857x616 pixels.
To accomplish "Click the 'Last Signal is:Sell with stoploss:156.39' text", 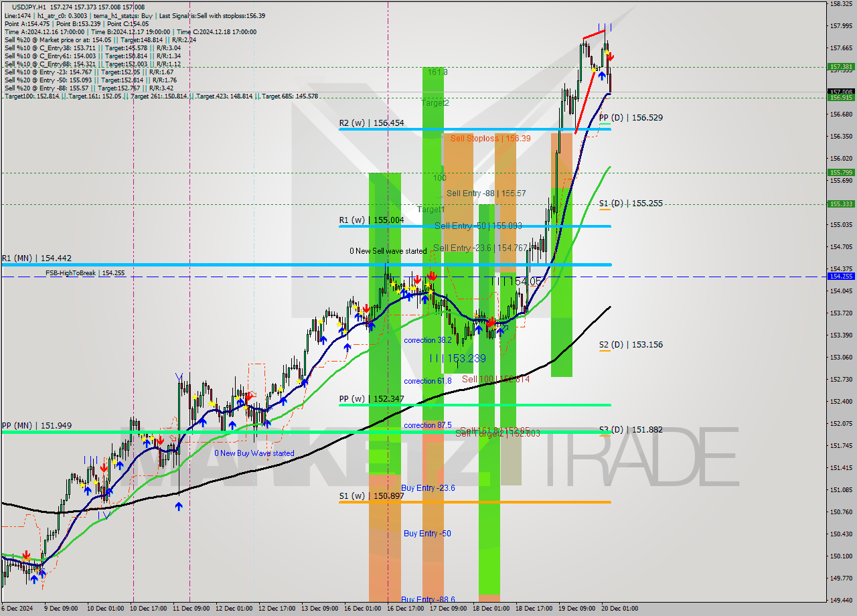I will pos(212,15).
